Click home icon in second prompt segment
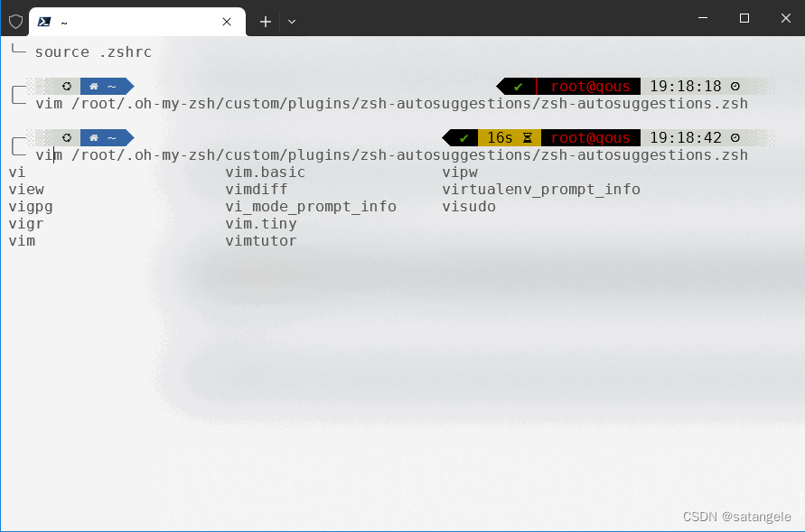The height and width of the screenshot is (532, 805). point(93,137)
